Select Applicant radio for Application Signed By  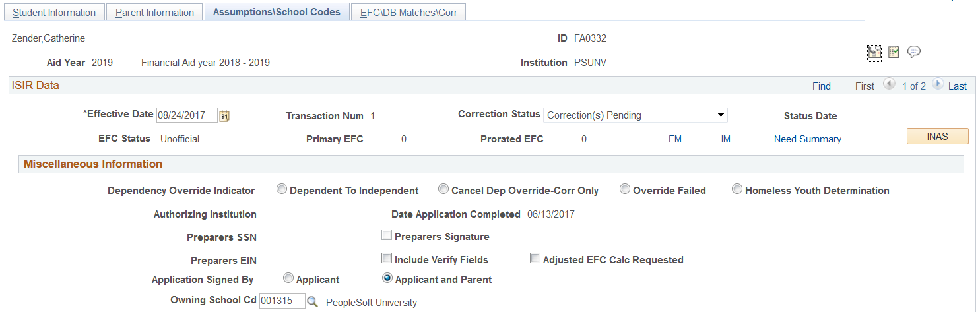[x=288, y=279]
